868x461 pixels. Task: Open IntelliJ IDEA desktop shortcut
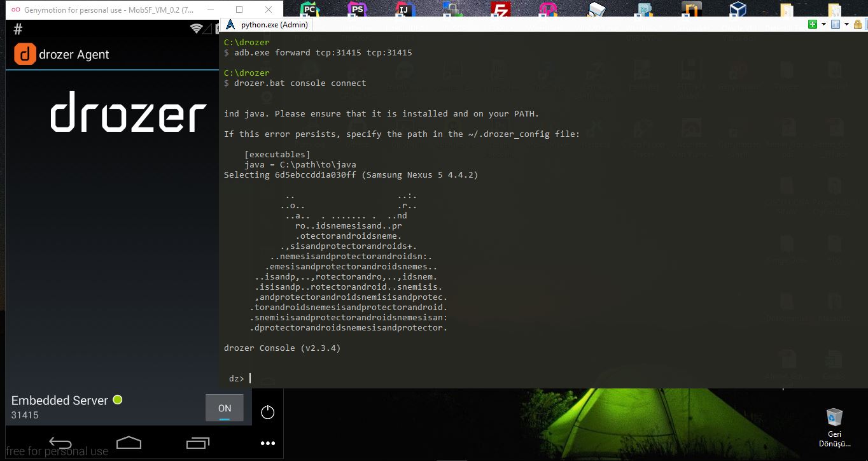403,11
